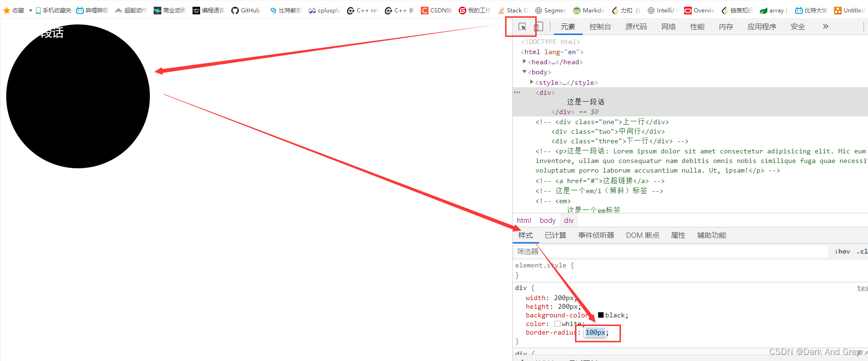Open the 收藏 favorites star bookmark
Image resolution: width=868 pixels, height=361 pixels.
coord(14,10)
